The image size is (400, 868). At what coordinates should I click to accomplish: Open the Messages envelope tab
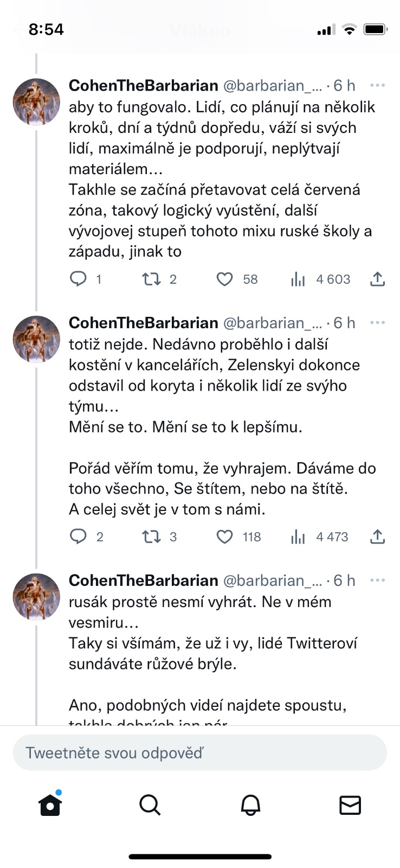(x=350, y=805)
